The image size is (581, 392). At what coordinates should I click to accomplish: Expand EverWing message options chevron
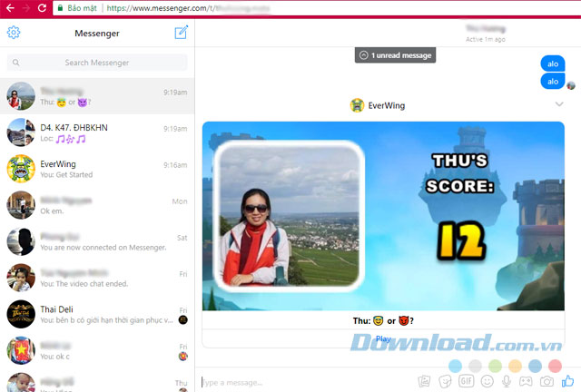pyautogui.click(x=559, y=104)
